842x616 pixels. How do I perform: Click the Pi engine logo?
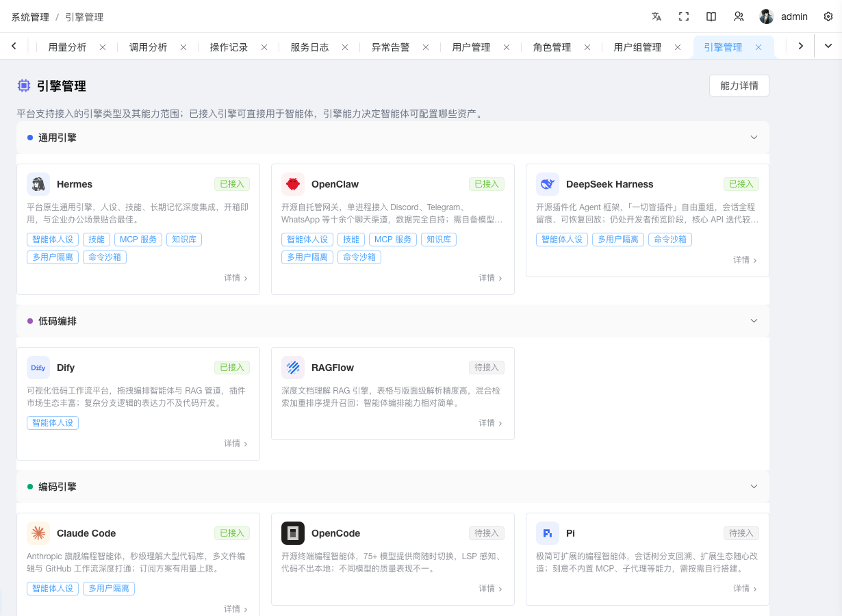tap(548, 533)
